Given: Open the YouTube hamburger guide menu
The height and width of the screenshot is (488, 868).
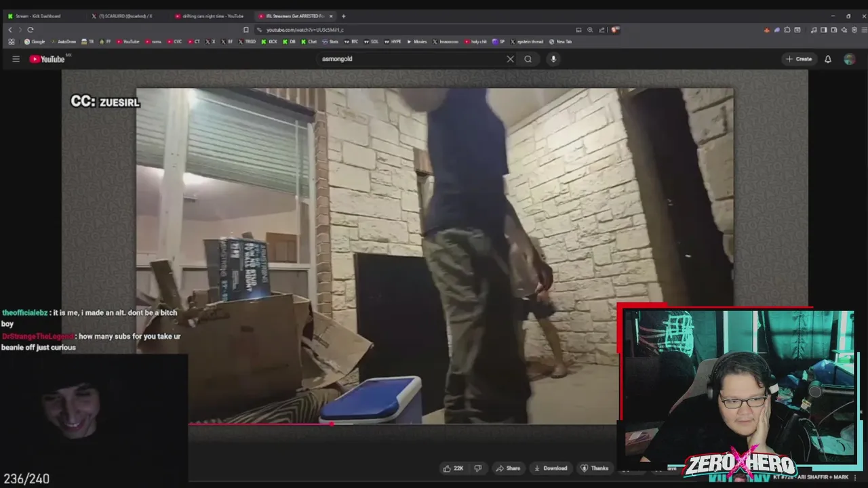Looking at the screenshot, I should pyautogui.click(x=16, y=59).
